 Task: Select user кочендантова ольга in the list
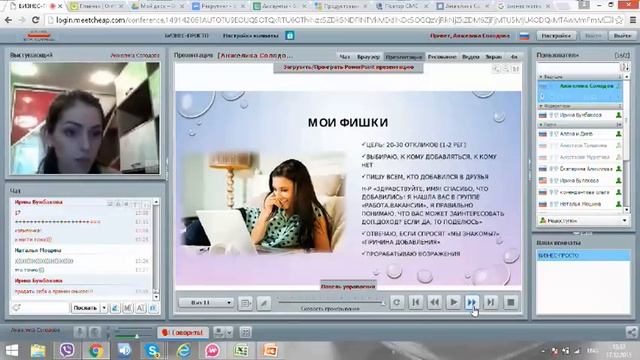[x=580, y=192]
